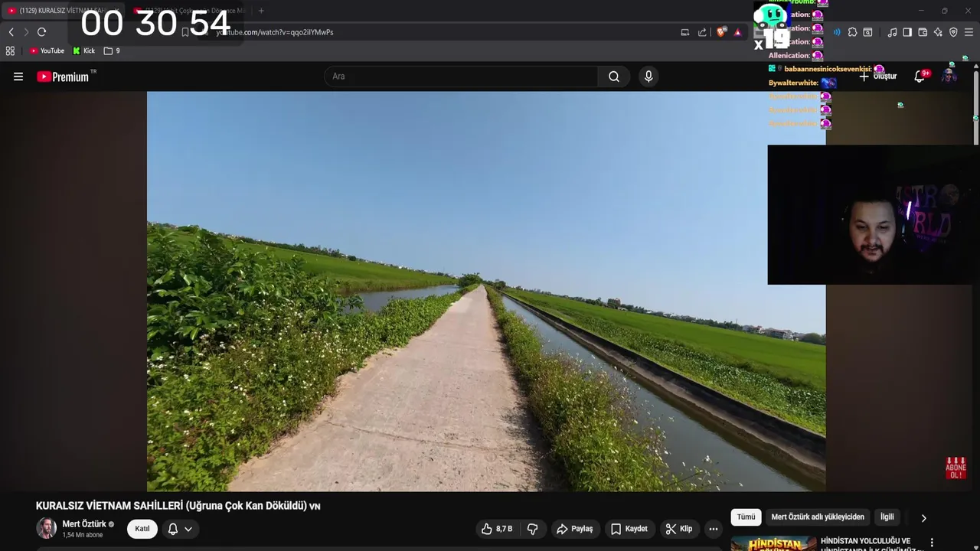Bookmark this page with bookmark icon

185,32
